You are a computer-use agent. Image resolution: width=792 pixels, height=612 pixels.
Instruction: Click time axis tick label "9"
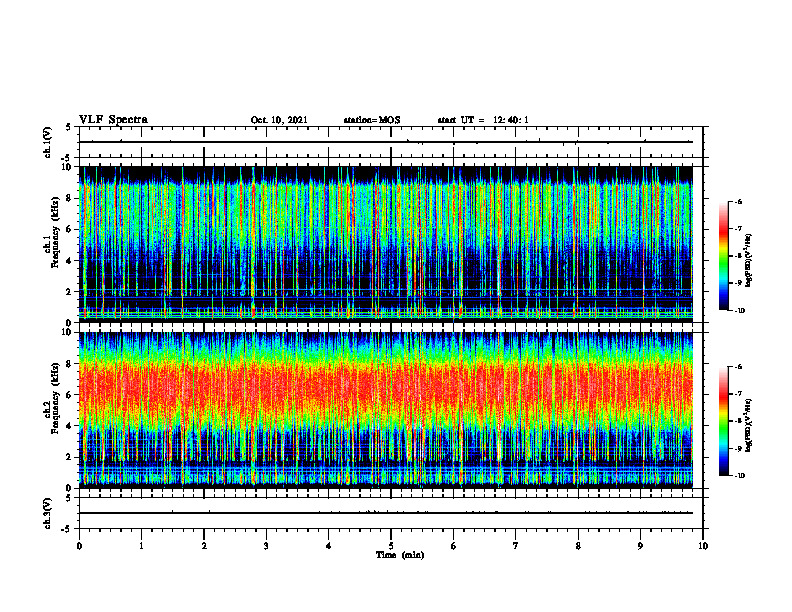640,546
